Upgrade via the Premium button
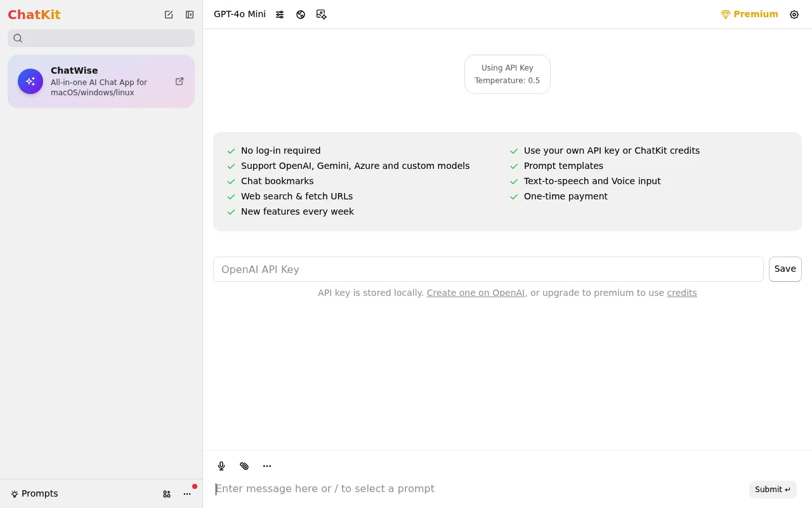This screenshot has width=812, height=508. [749, 14]
